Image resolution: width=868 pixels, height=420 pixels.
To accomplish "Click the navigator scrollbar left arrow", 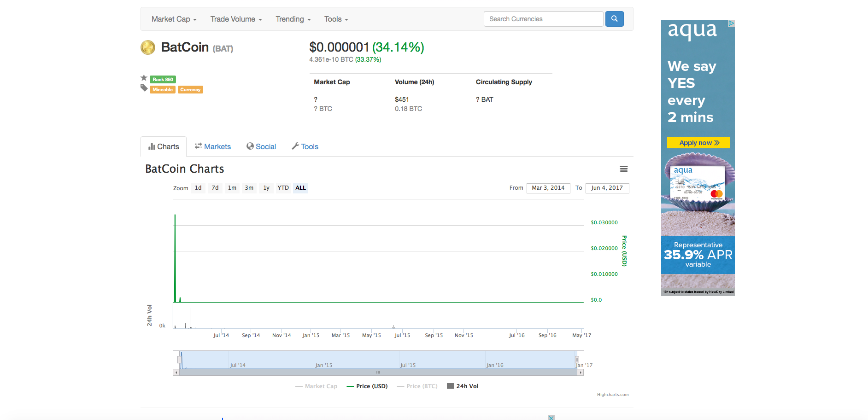I will click(176, 372).
